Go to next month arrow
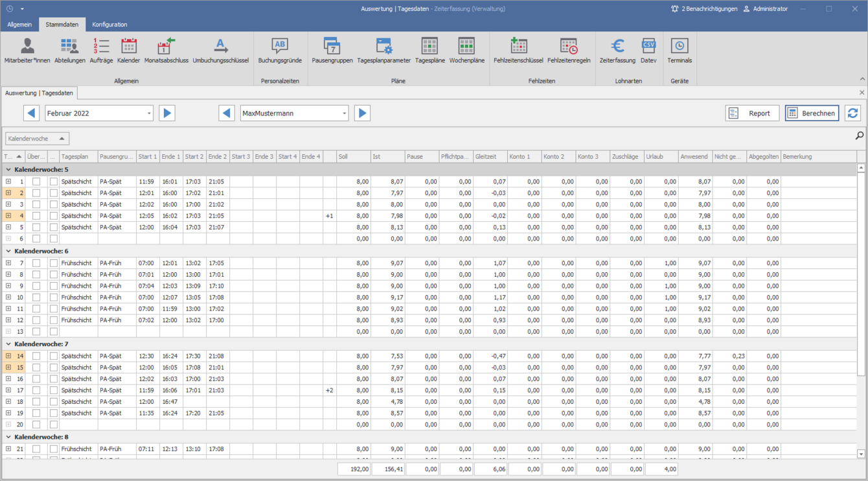This screenshot has width=868, height=481. [167, 113]
